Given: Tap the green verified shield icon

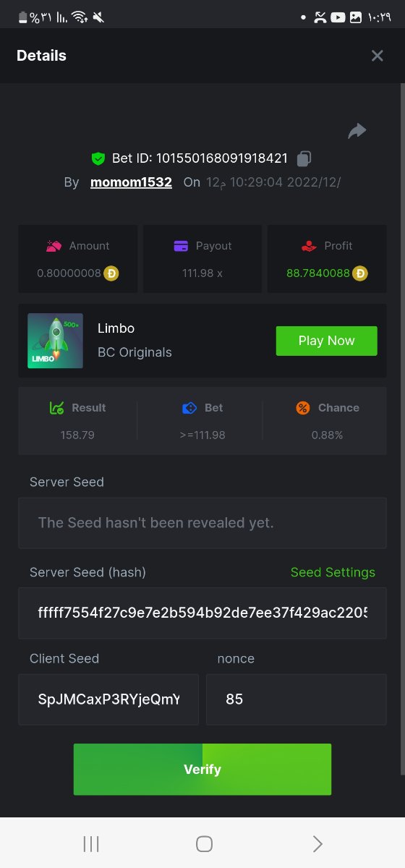Looking at the screenshot, I should [98, 158].
